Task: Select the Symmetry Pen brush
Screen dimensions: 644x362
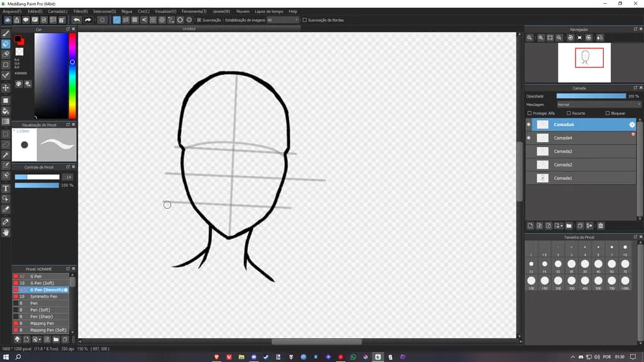Action: coord(41,297)
